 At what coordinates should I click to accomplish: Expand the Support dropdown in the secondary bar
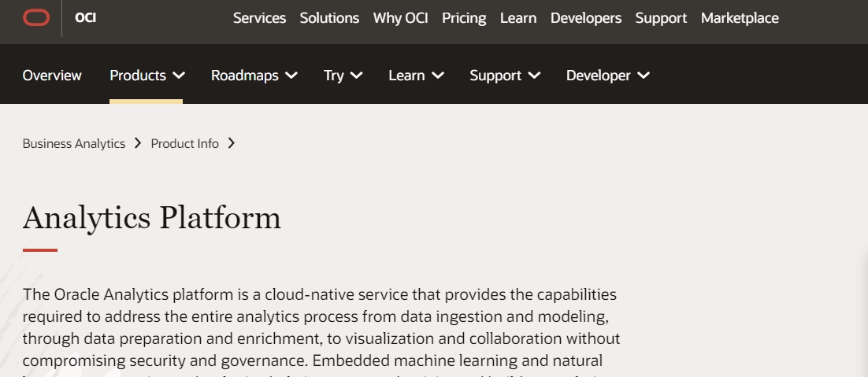(504, 76)
